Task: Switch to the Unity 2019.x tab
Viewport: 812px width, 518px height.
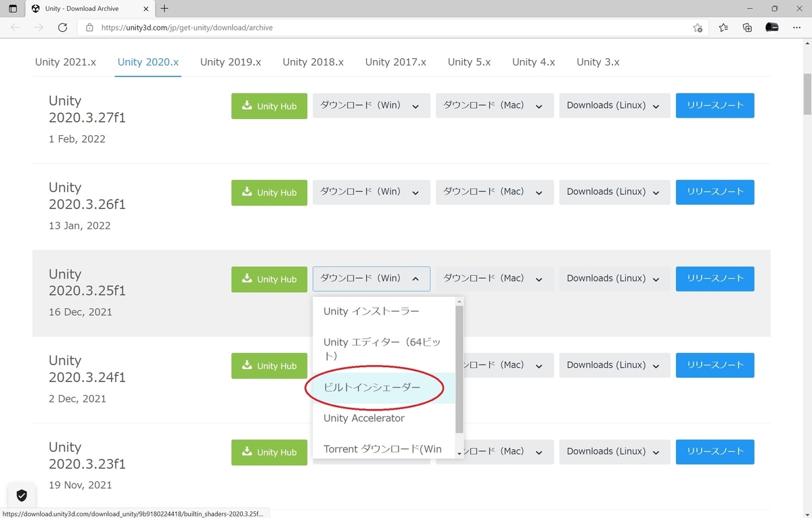Action: [x=231, y=62]
